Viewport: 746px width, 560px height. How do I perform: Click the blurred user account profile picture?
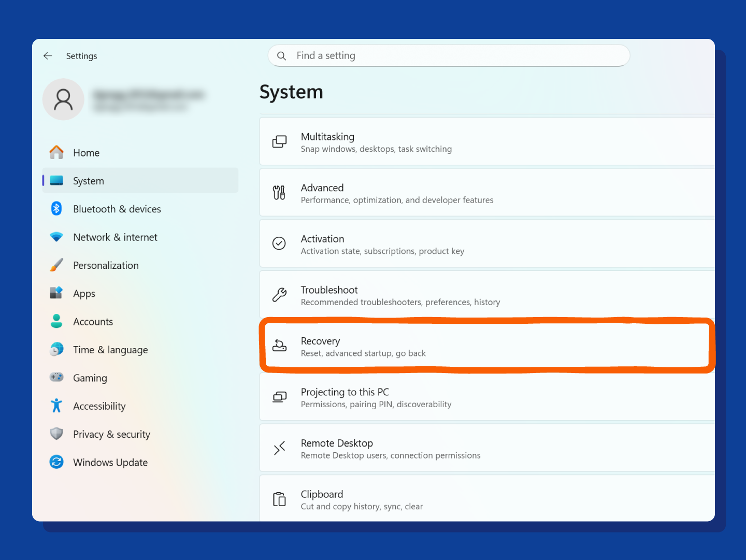click(63, 99)
